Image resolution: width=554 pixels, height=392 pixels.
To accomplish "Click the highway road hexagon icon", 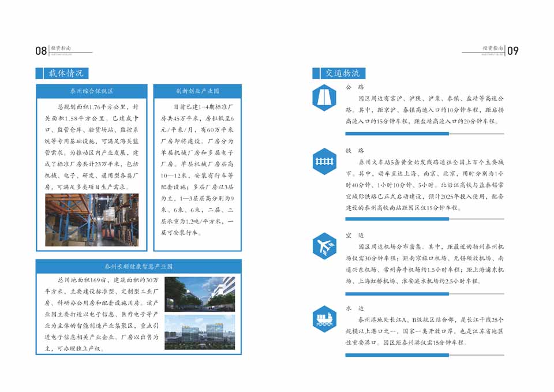I will pos(324,98).
